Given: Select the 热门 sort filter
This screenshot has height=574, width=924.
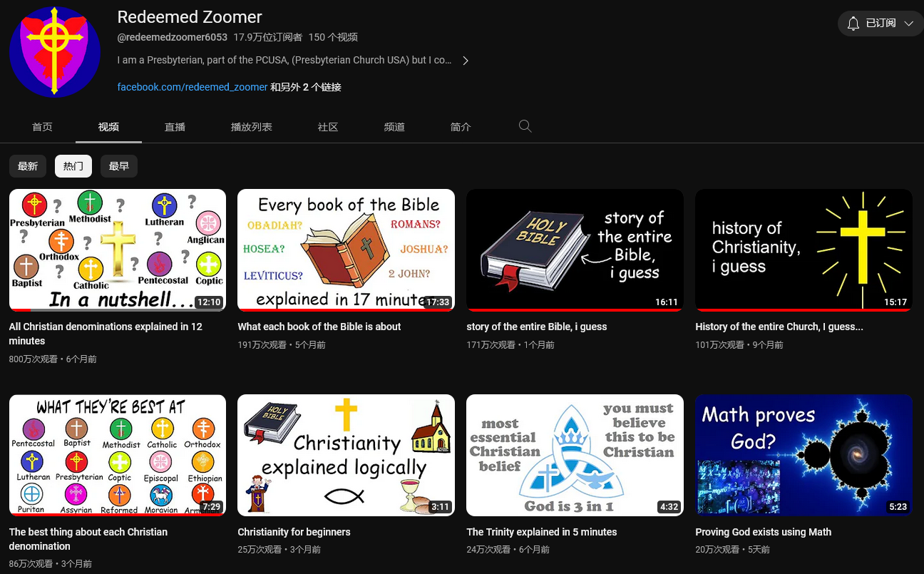Looking at the screenshot, I should 73,166.
